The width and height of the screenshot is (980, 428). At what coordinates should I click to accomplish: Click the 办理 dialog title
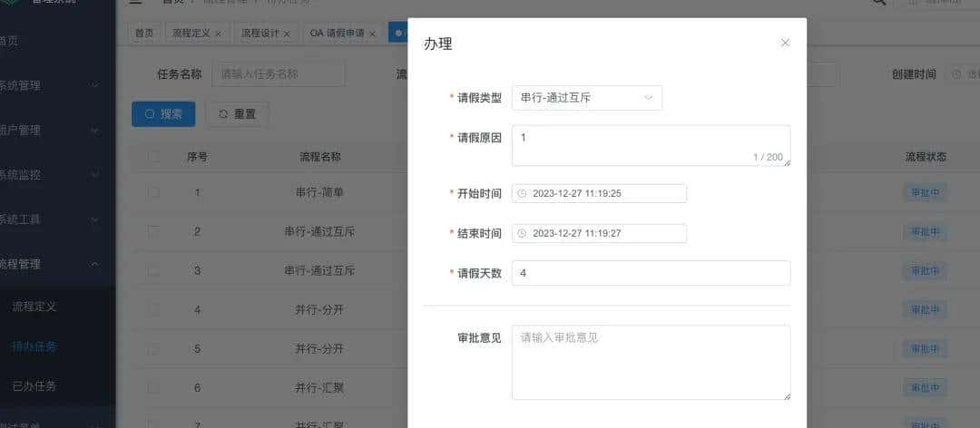point(438,44)
